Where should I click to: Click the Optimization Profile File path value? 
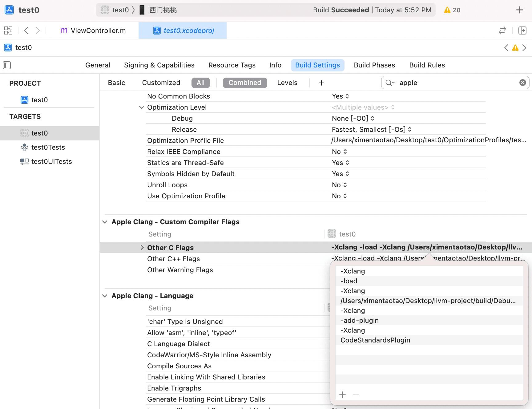point(429,140)
